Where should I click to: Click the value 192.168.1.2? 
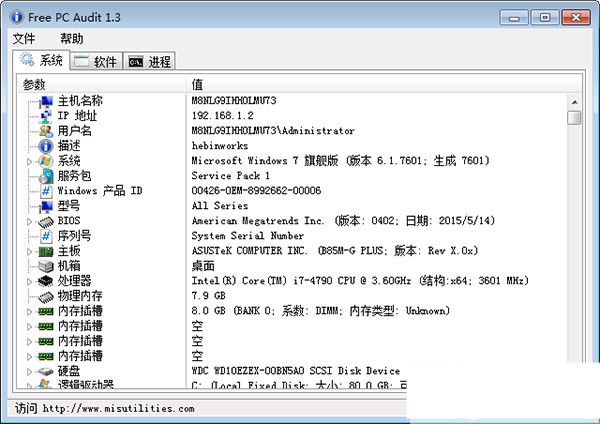coord(223,116)
